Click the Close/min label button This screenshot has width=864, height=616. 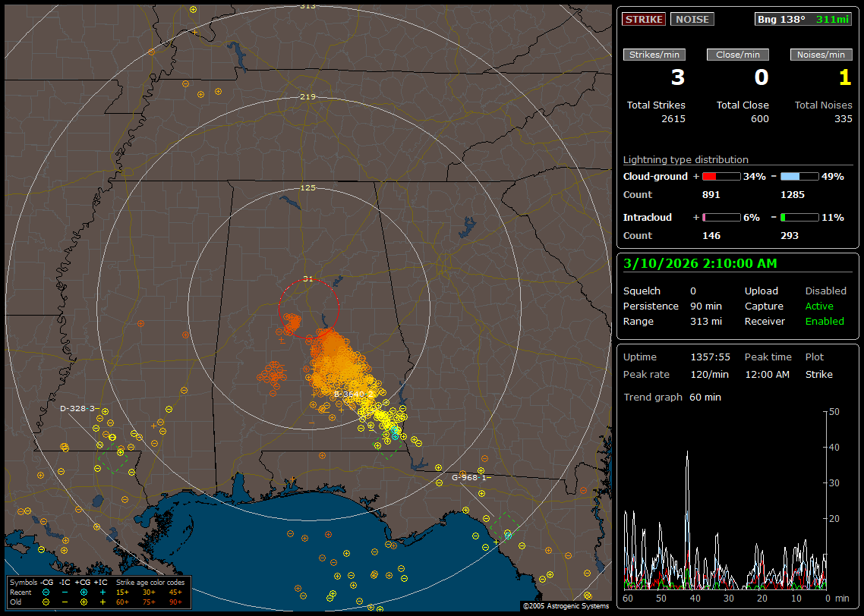pos(738,55)
